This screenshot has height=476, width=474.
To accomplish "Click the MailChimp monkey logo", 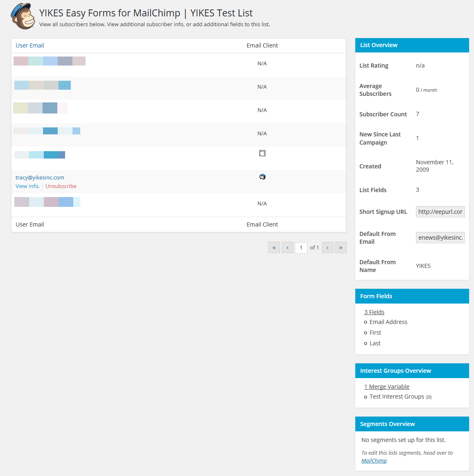I will tap(23, 16).
